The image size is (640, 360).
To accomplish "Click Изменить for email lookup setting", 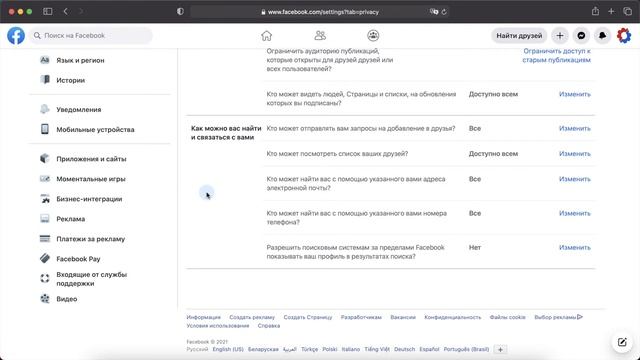I will point(575,179).
